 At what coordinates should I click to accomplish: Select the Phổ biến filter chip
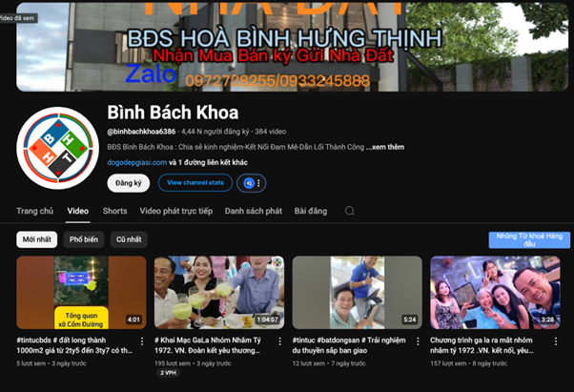point(84,239)
